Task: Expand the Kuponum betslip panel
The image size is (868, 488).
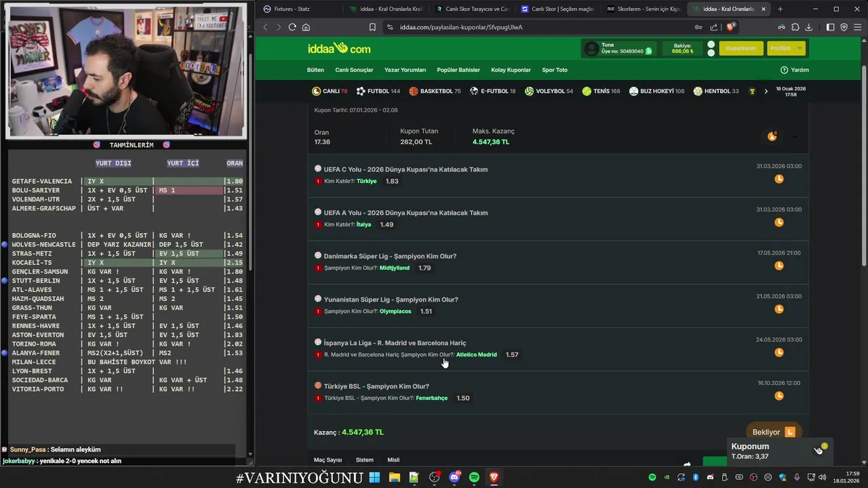Action: point(780,451)
